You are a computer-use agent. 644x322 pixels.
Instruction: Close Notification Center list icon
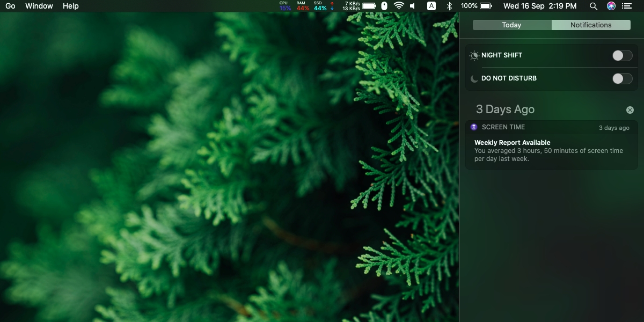[627, 6]
